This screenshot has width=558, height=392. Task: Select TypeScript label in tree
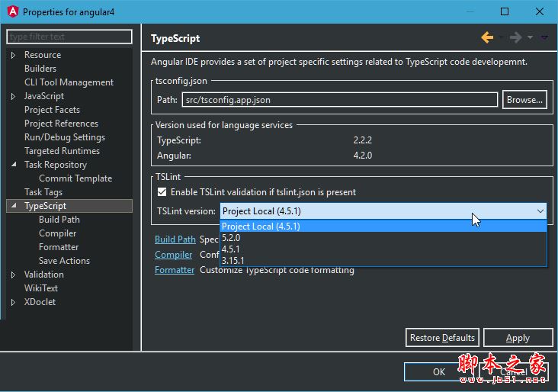pos(45,206)
